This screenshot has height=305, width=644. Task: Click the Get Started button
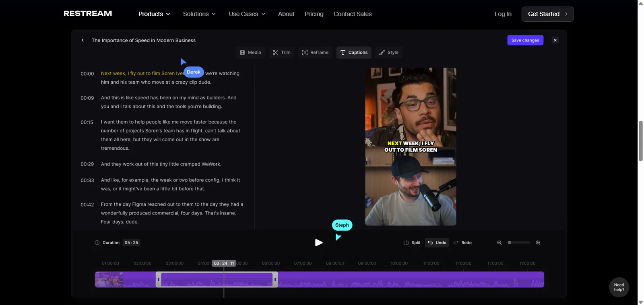click(547, 14)
